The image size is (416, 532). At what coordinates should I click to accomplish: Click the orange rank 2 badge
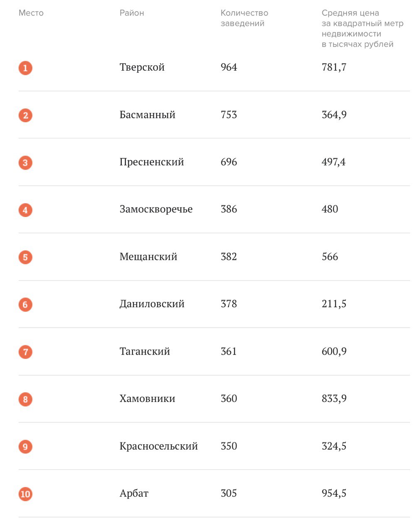pos(25,115)
